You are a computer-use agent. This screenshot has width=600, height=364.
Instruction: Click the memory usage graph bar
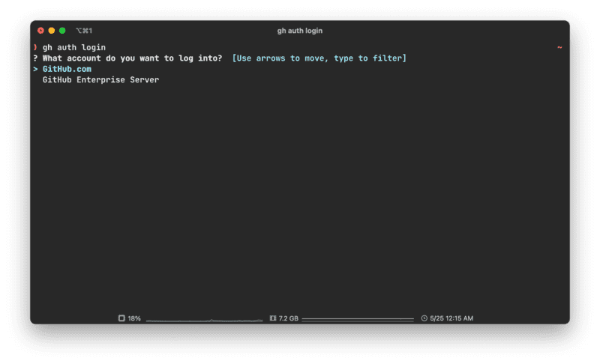pos(357,319)
